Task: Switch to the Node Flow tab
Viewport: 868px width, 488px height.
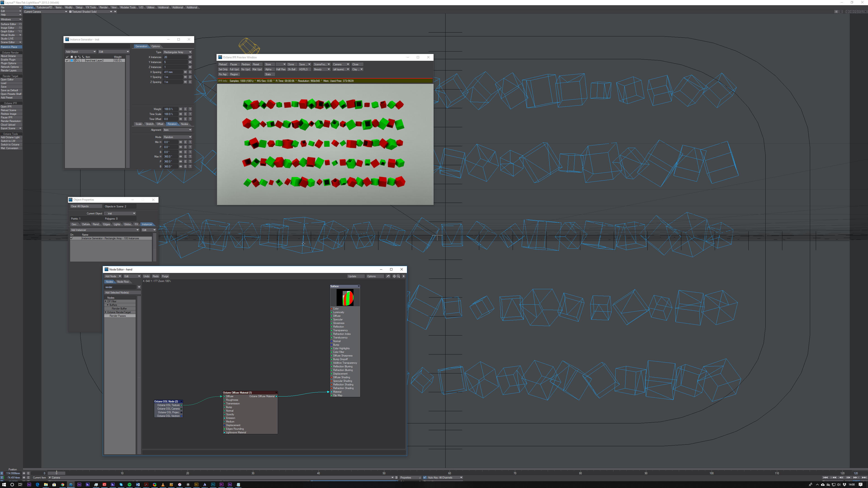Action: pos(123,282)
